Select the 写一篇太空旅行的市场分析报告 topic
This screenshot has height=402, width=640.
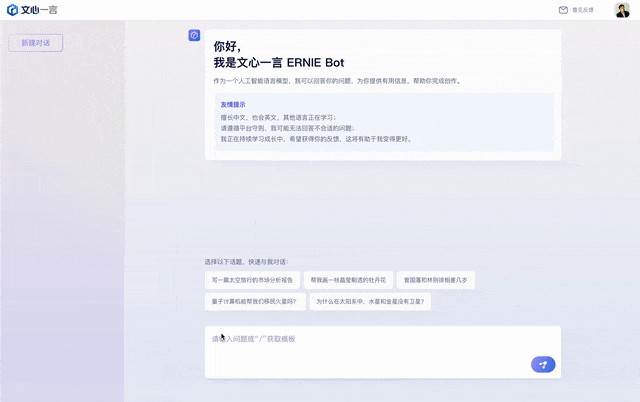click(x=252, y=280)
